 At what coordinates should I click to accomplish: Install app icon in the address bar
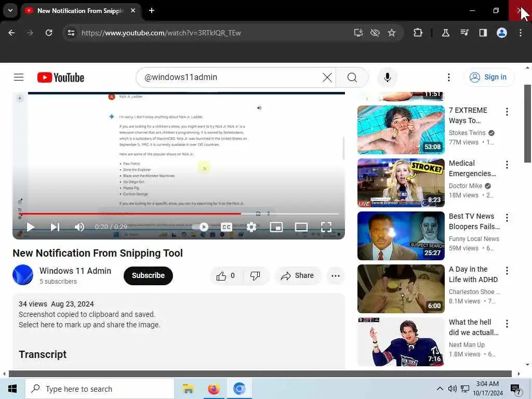[358, 33]
